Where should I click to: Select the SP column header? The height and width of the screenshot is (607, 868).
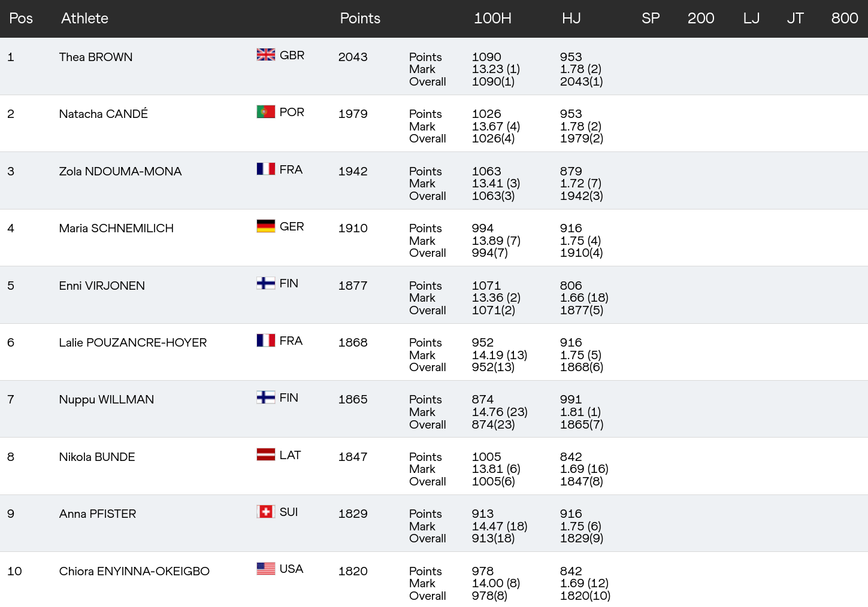pyautogui.click(x=651, y=19)
